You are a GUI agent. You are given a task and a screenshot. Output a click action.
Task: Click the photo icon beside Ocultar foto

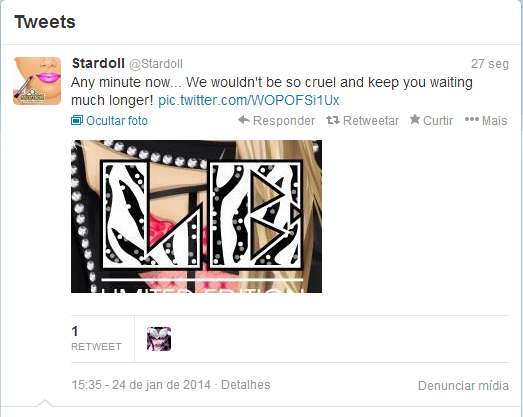pos(77,120)
